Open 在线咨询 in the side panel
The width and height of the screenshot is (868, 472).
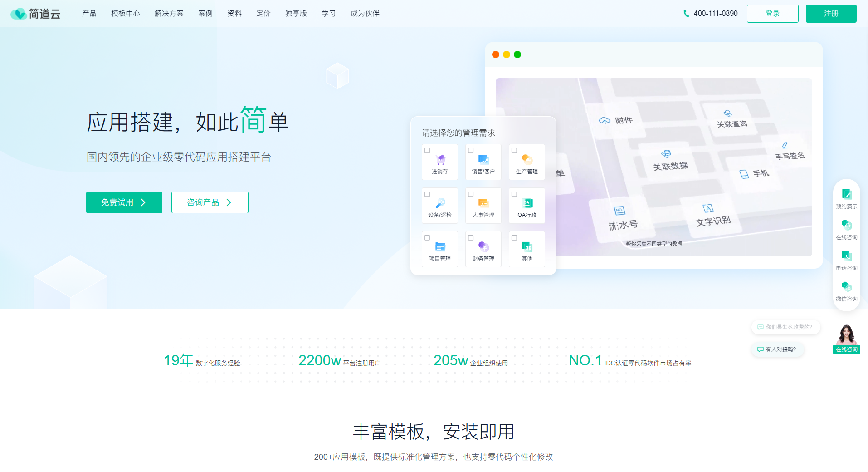[847, 230]
